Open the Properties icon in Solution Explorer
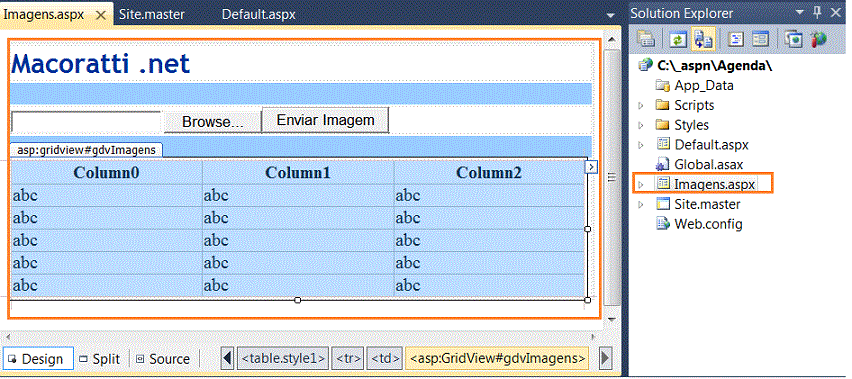 click(646, 39)
